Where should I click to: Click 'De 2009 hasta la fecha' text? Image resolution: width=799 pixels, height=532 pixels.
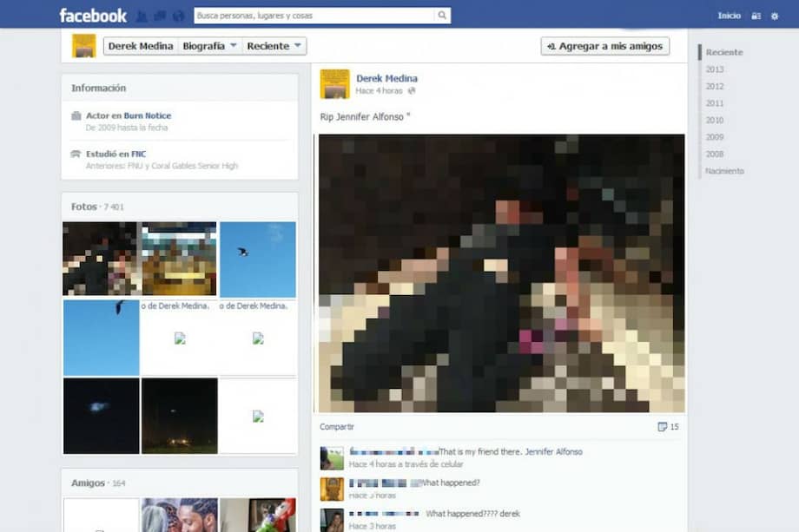pyautogui.click(x=127, y=128)
